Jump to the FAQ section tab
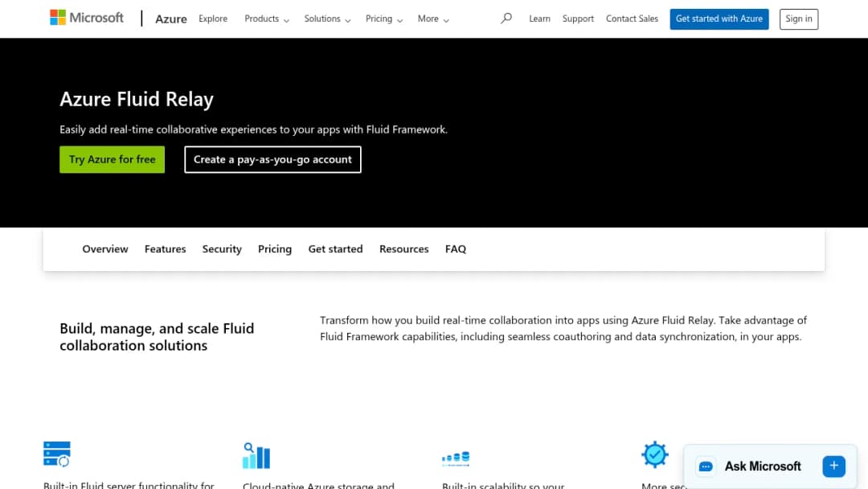 coord(456,249)
